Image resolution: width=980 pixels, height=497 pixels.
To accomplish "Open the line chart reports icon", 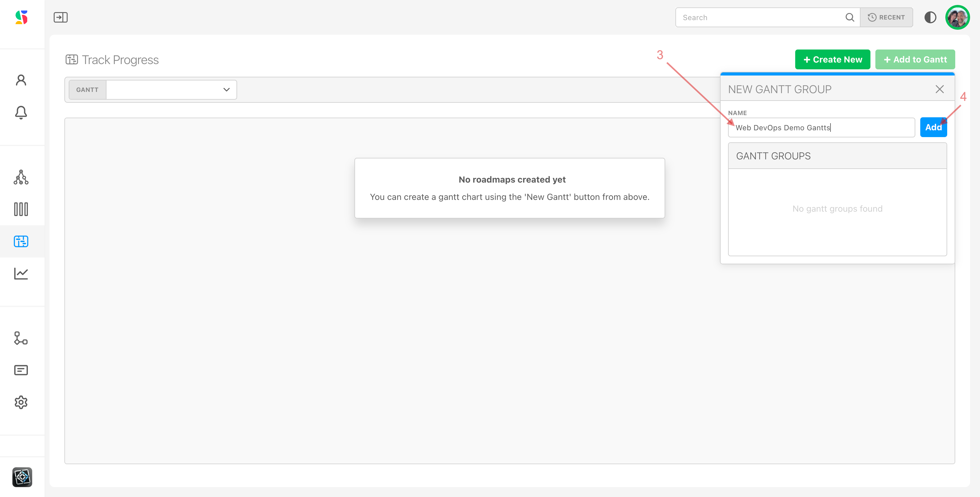I will [21, 273].
